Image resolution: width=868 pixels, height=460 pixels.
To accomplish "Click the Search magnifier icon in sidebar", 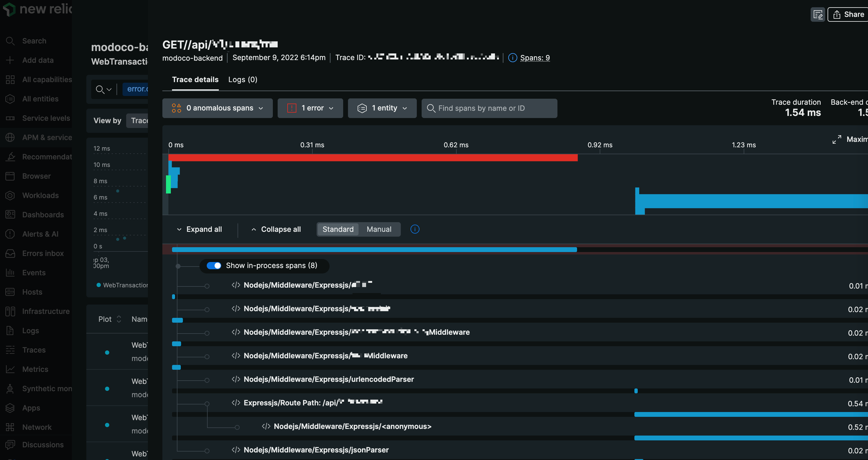I will pyautogui.click(x=10, y=41).
